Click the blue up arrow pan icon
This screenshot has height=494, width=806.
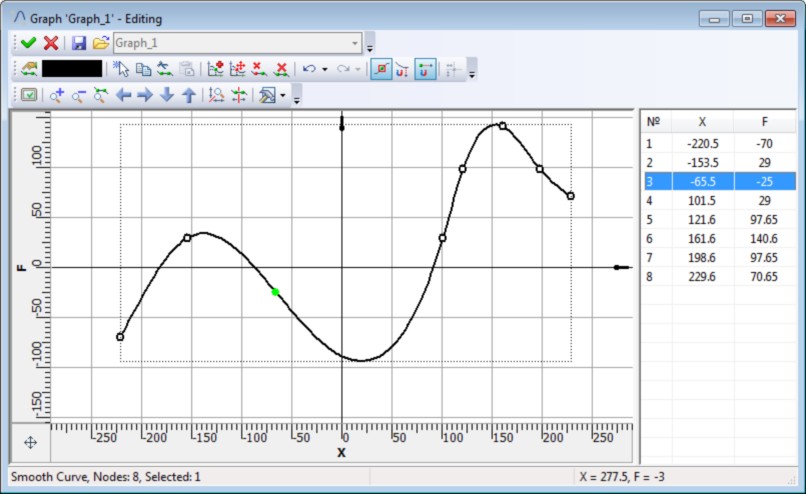click(x=188, y=96)
